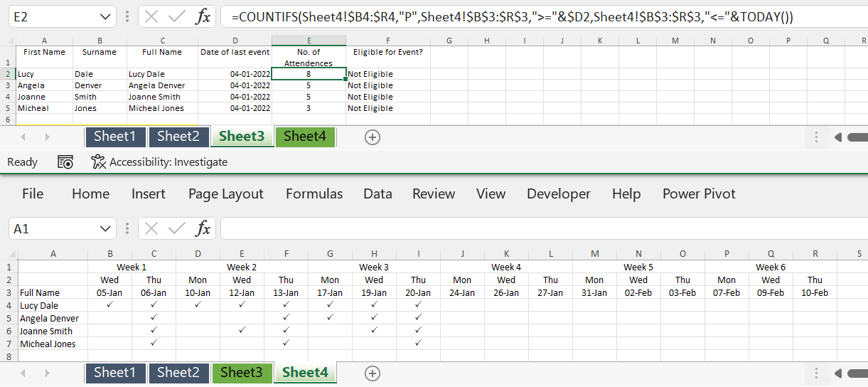Image resolution: width=868 pixels, height=387 pixels.
Task: Add new sheet in lower window
Action: [x=373, y=373]
